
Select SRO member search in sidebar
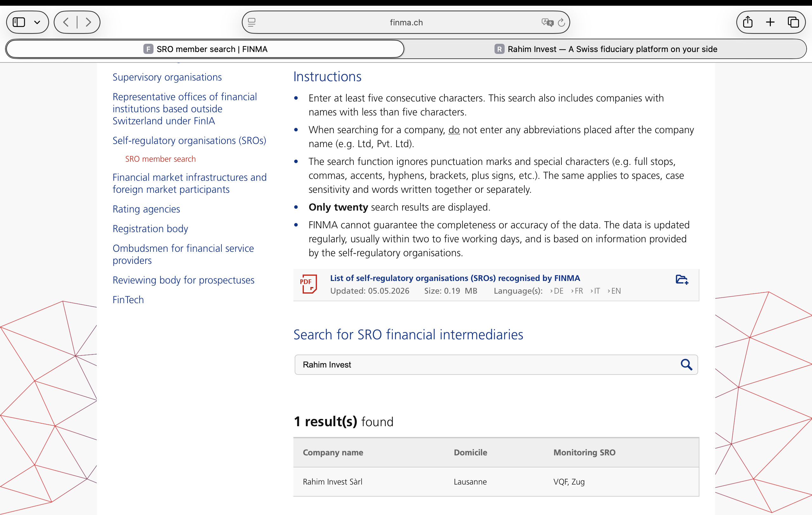point(160,159)
